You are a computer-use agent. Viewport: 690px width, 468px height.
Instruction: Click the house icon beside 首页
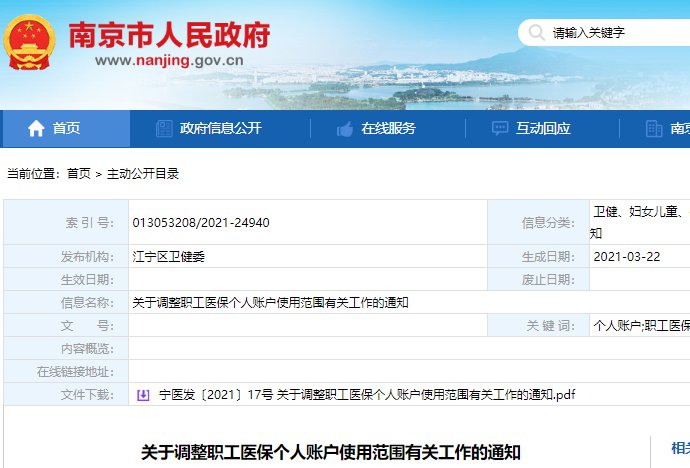(36, 128)
